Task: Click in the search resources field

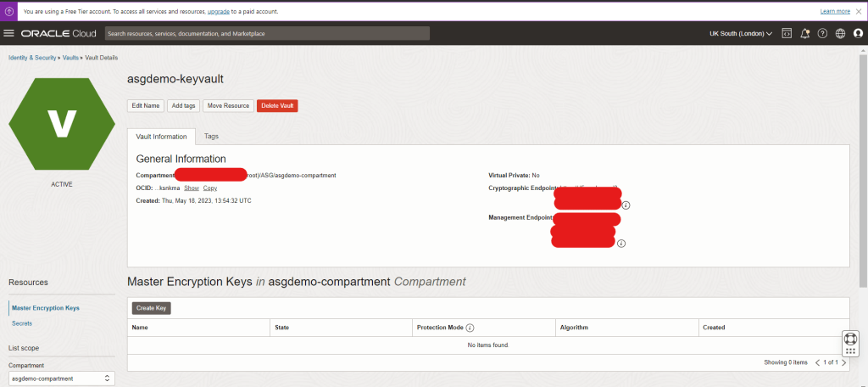Action: 267,33
